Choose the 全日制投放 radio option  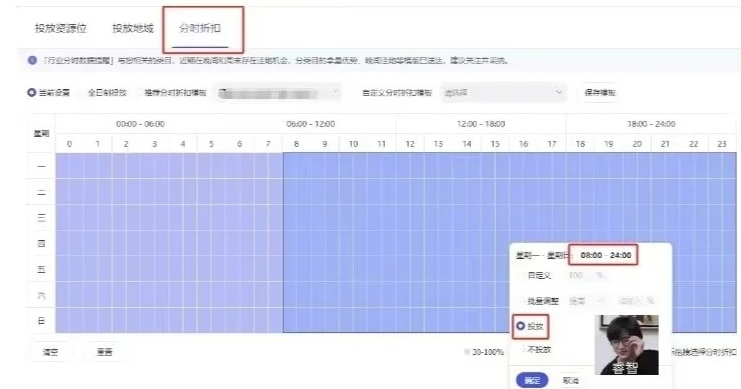coord(84,93)
